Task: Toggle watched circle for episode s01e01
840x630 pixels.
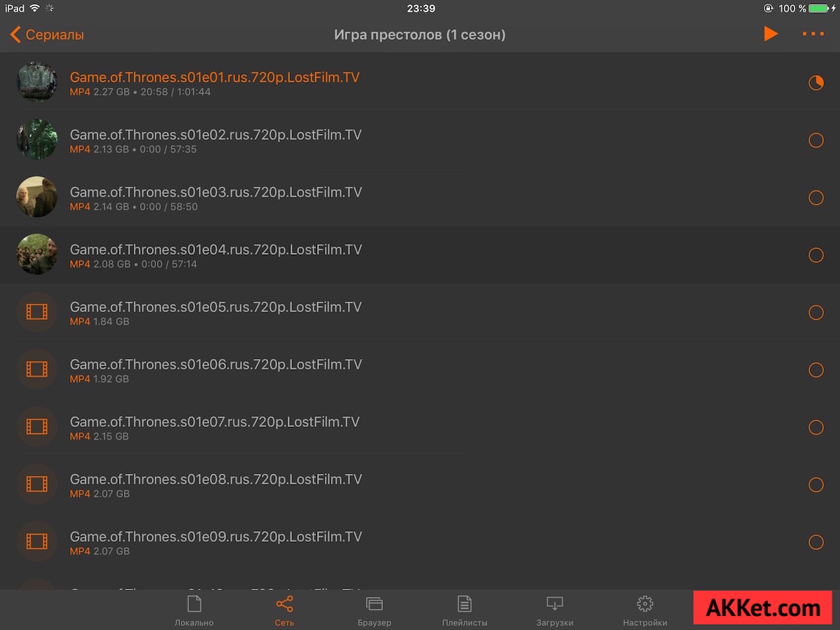Action: pos(815,83)
